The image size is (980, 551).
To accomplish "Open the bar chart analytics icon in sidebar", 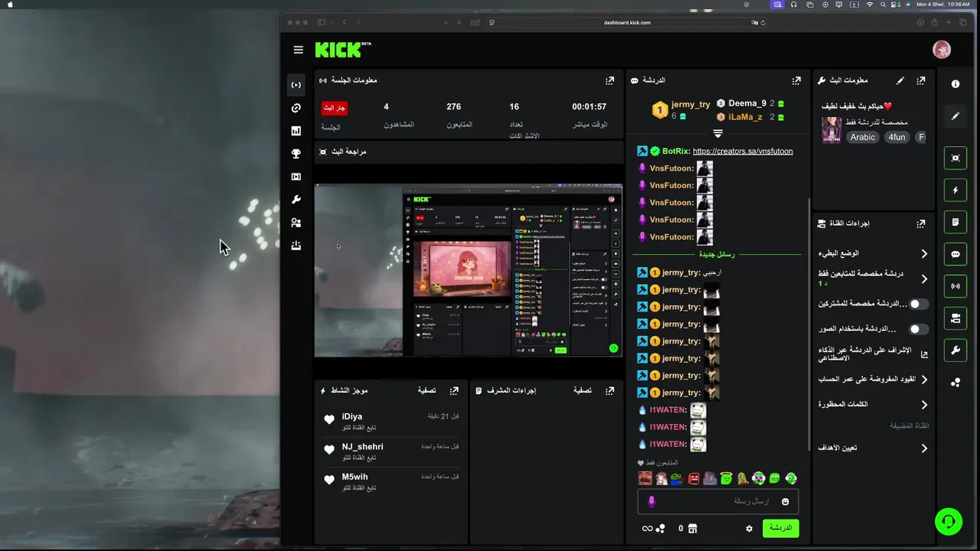I will click(x=296, y=131).
